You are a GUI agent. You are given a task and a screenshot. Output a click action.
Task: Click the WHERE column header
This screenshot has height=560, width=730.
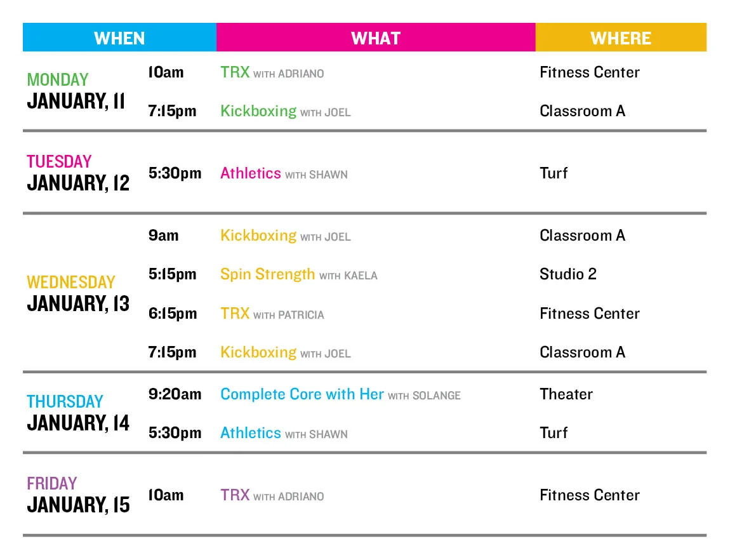point(620,38)
